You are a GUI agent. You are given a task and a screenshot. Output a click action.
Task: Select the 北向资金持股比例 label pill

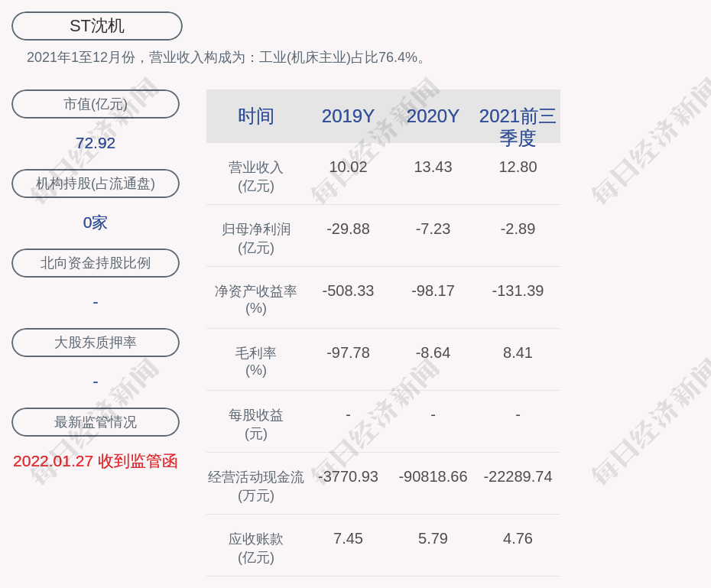pyautogui.click(x=96, y=263)
